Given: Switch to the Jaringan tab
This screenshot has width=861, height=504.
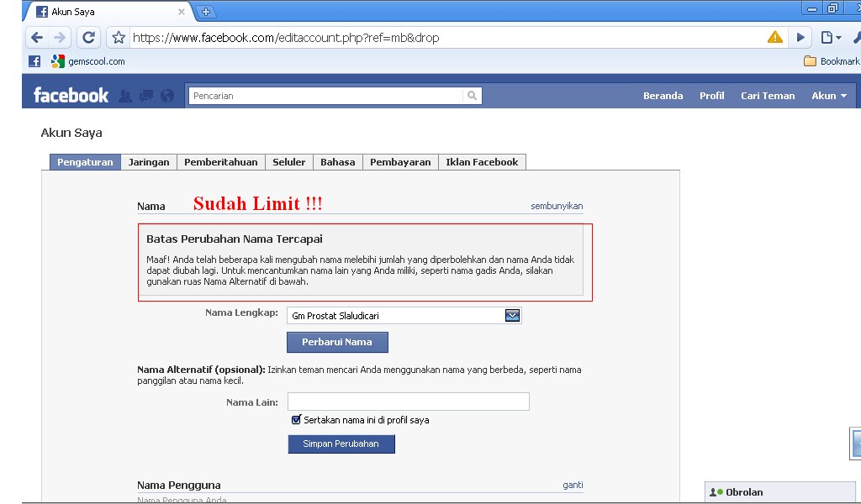Looking at the screenshot, I should point(149,162).
